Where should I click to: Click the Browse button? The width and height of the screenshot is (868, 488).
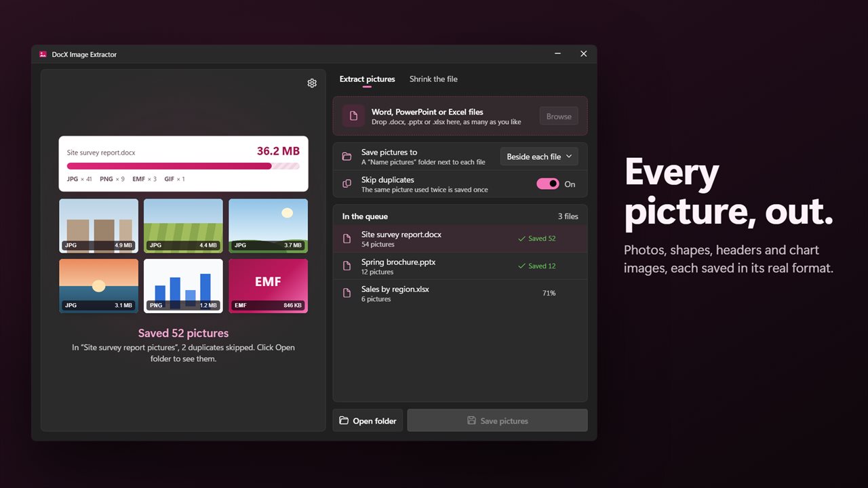[x=559, y=117]
